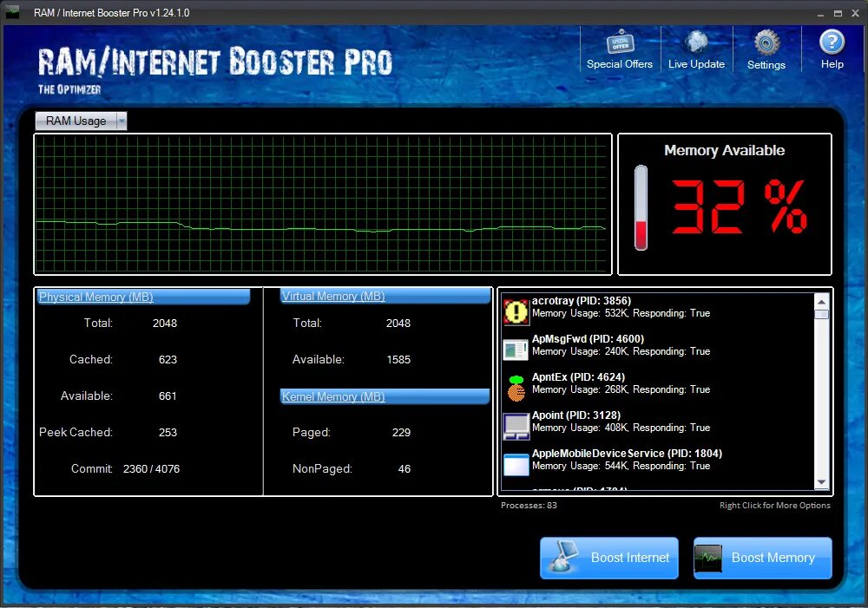Click the process list scroll down arrow

pos(821,482)
